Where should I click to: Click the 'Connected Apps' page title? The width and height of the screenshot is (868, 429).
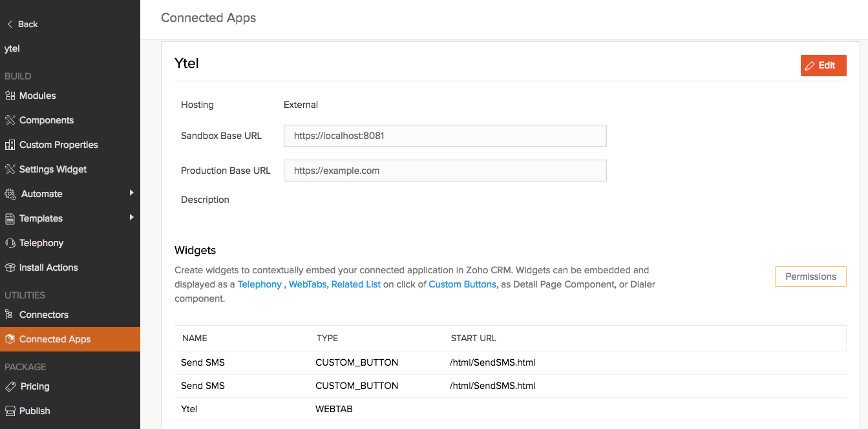tap(208, 18)
